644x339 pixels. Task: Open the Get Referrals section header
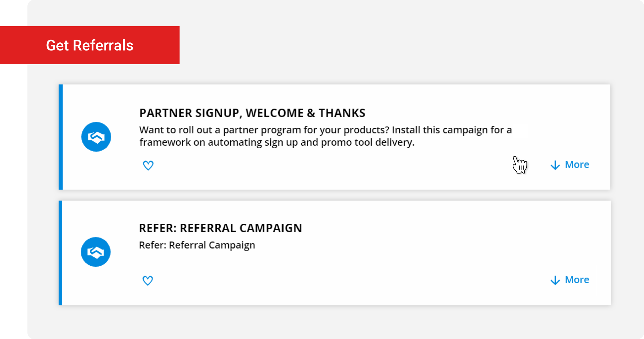90,45
